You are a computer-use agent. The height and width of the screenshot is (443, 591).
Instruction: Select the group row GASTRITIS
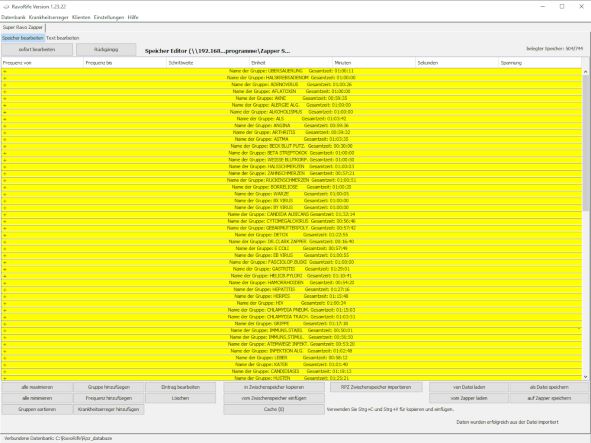pos(292,269)
